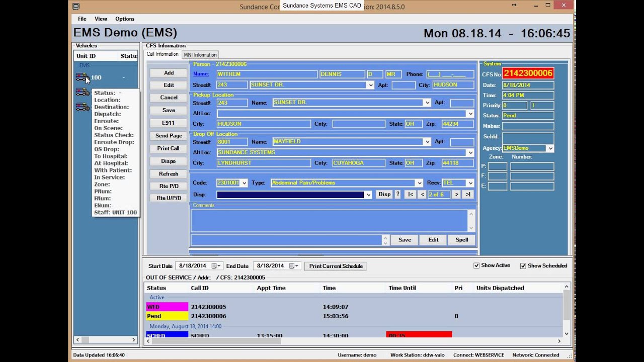Click the Comments box scroll-up arrow
The image size is (644, 362).
click(471, 214)
